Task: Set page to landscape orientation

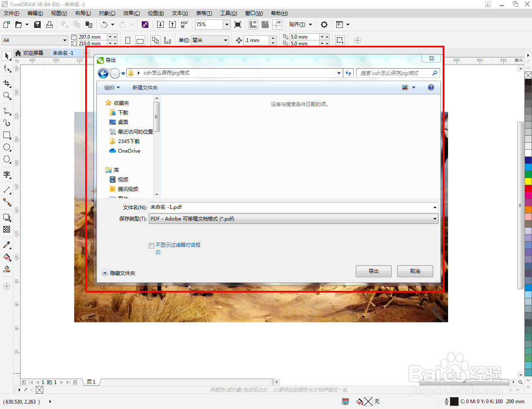Action: [x=140, y=40]
